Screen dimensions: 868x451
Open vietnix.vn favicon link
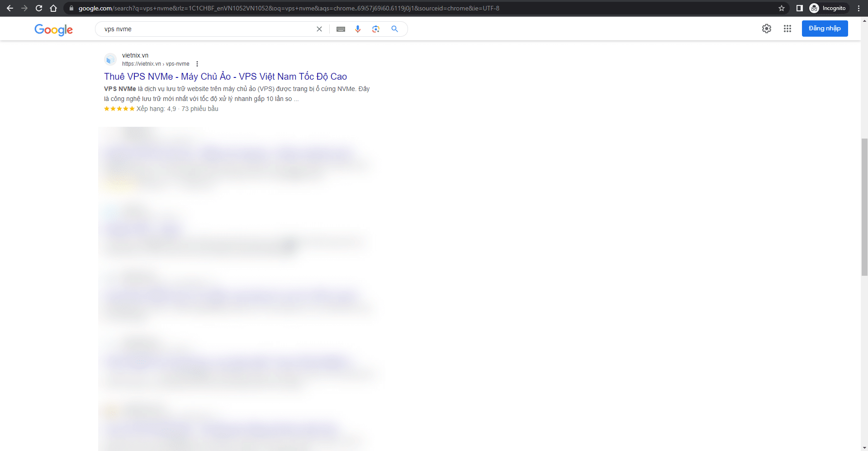click(x=110, y=59)
